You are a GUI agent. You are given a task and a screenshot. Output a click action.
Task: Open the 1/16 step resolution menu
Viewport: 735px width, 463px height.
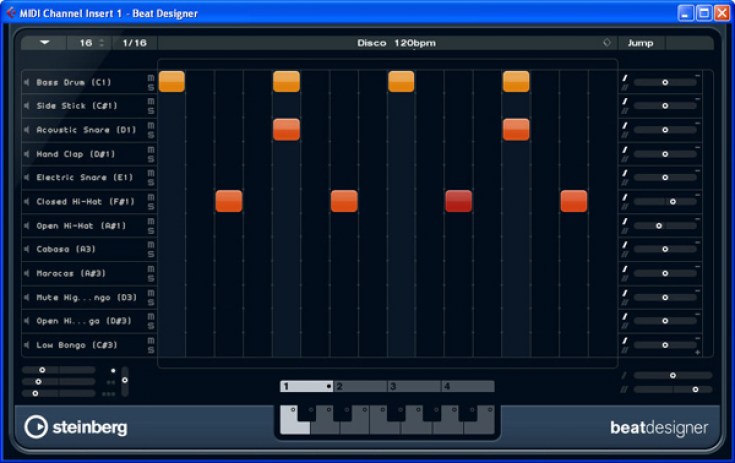[x=135, y=43]
